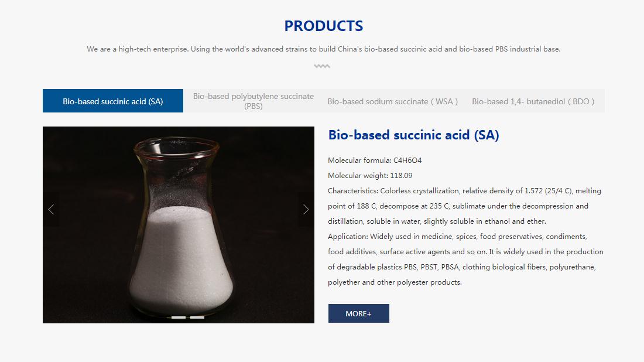Select the Bio-based sodium succinate (WSA) tab
The height and width of the screenshot is (362, 644).
393,101
